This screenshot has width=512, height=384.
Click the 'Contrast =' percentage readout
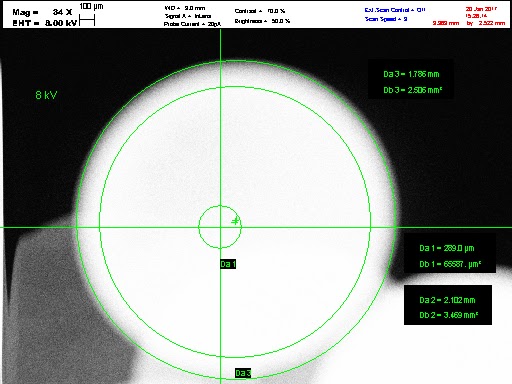(x=260, y=11)
